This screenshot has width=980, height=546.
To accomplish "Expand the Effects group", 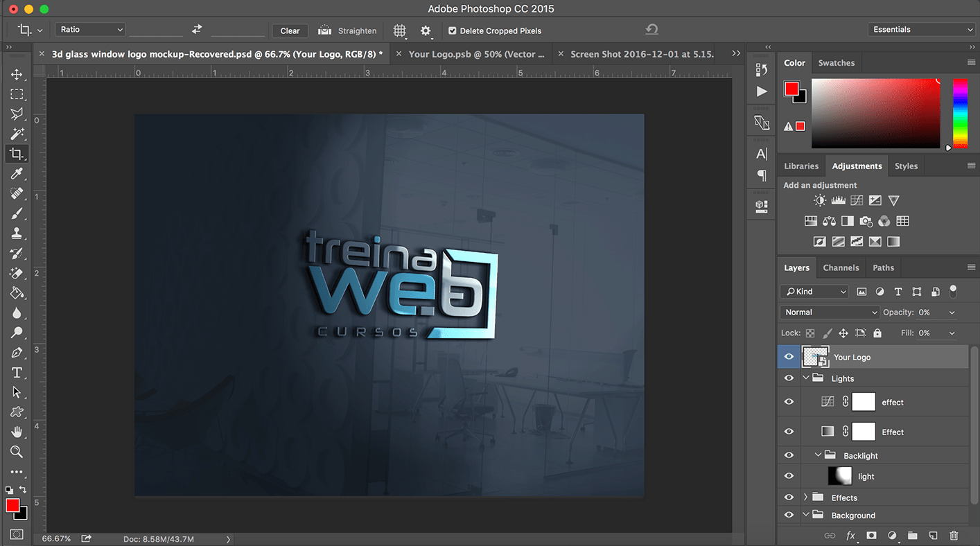I will (805, 497).
